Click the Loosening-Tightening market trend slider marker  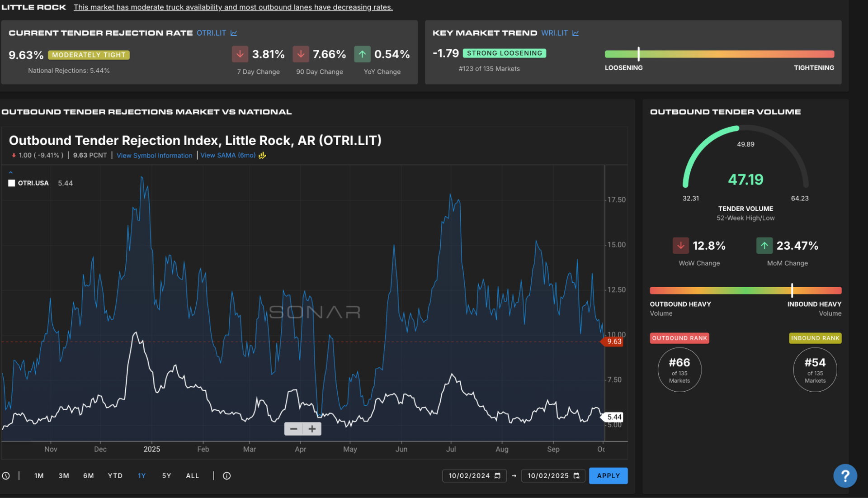point(638,54)
